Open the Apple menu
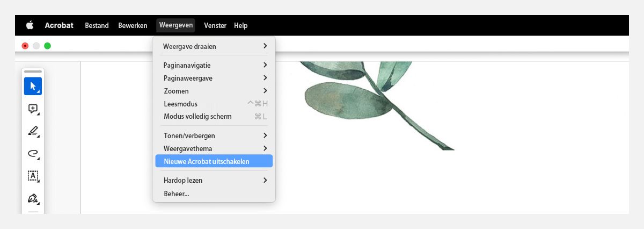Viewport: 644px width, 229px height. 30,25
